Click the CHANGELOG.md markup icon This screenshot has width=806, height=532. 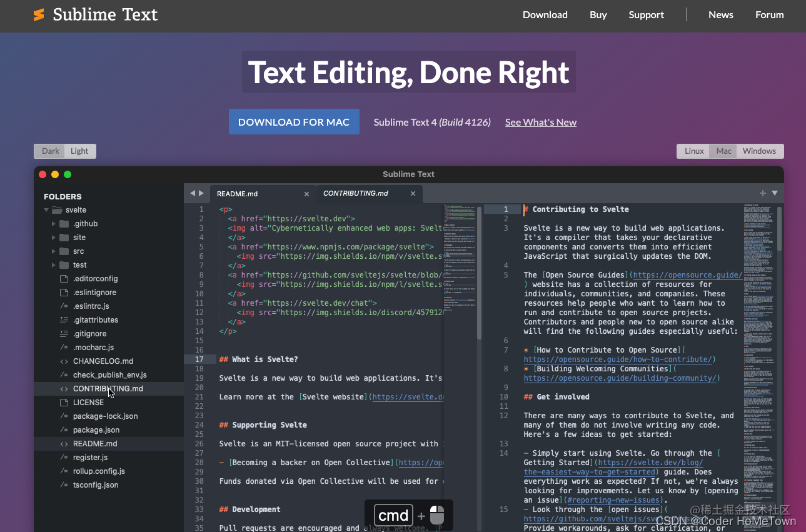[64, 361]
